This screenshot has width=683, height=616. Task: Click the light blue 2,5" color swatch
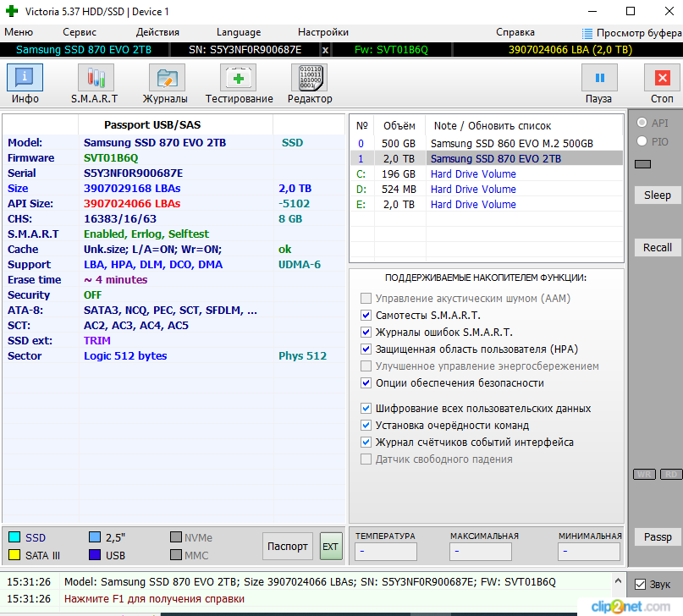[95, 537]
